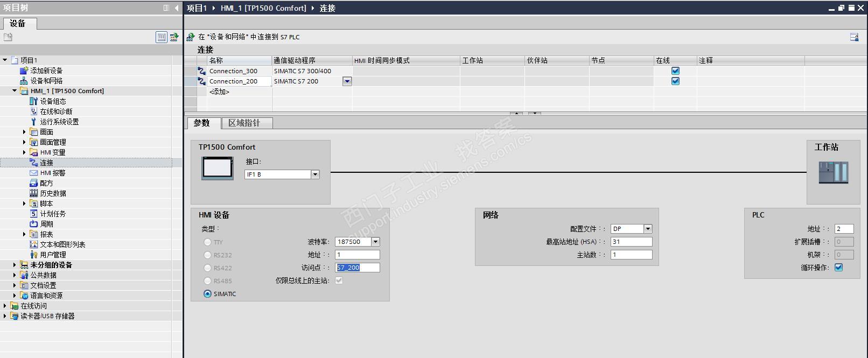Collapse the 项目1 tree node
Viewport: 868px width, 358px height.
(x=5, y=60)
